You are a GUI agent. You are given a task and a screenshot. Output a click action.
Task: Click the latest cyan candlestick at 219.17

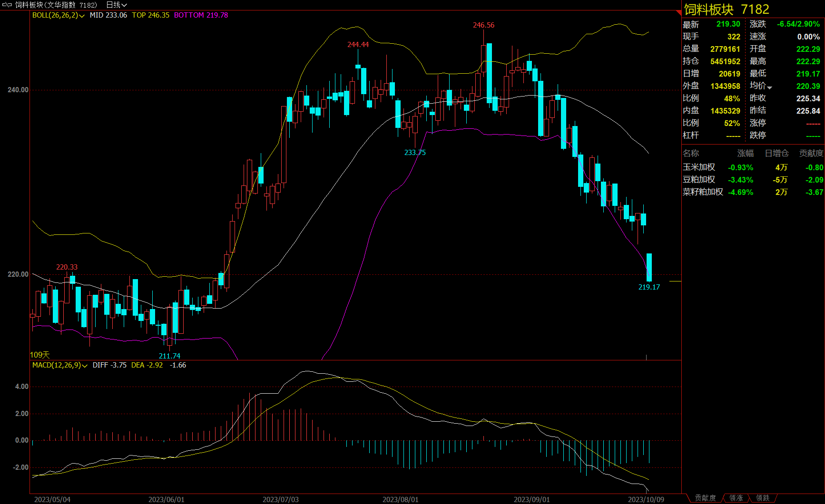(x=649, y=267)
